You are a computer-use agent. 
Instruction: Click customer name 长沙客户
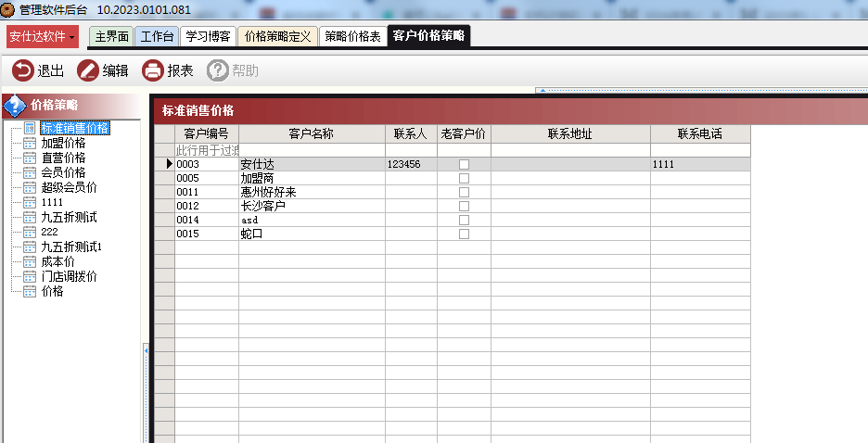(x=313, y=206)
